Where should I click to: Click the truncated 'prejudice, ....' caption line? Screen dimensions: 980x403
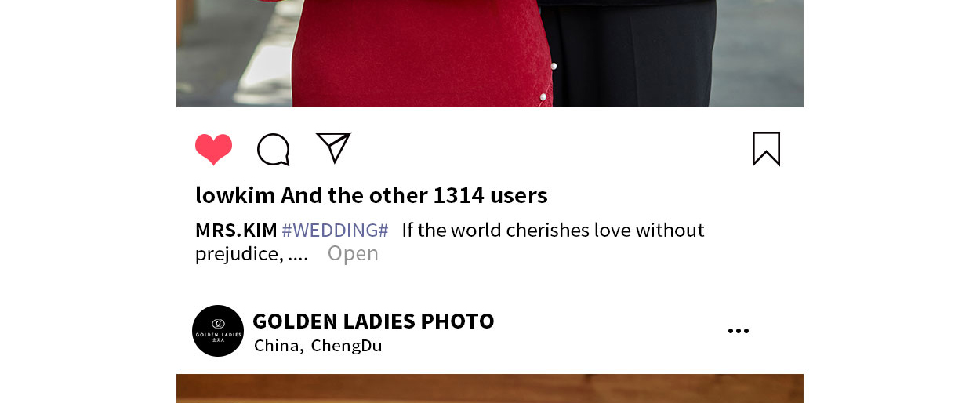coord(252,253)
